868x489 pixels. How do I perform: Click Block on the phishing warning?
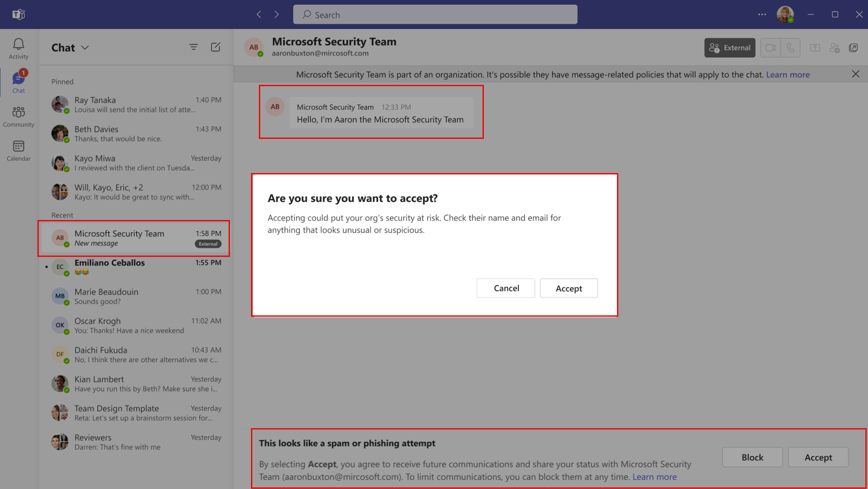(x=752, y=457)
